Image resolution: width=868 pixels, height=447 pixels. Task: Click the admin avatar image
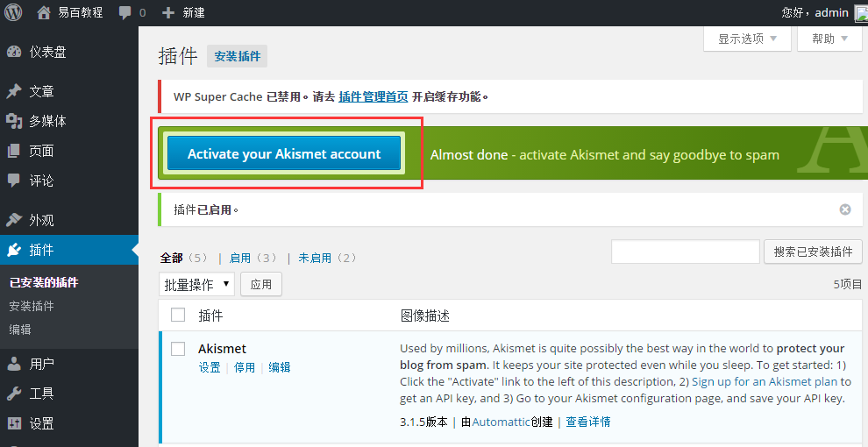(x=861, y=12)
